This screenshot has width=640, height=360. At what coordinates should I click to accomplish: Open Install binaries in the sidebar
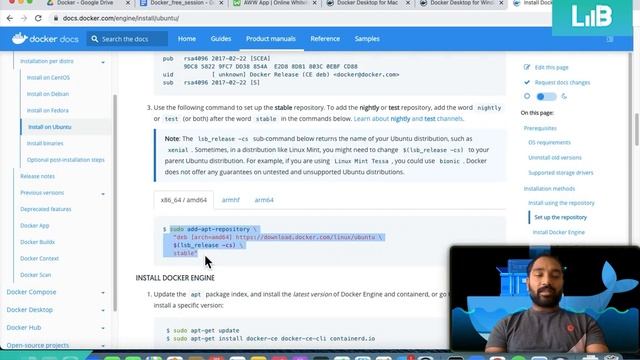click(45, 143)
